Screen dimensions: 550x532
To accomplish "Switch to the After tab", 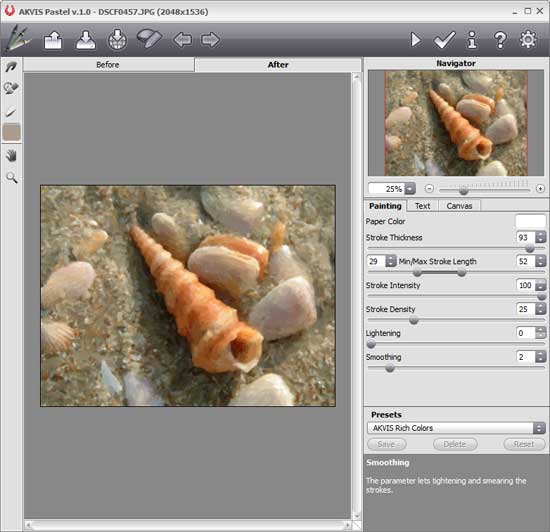I will click(278, 65).
